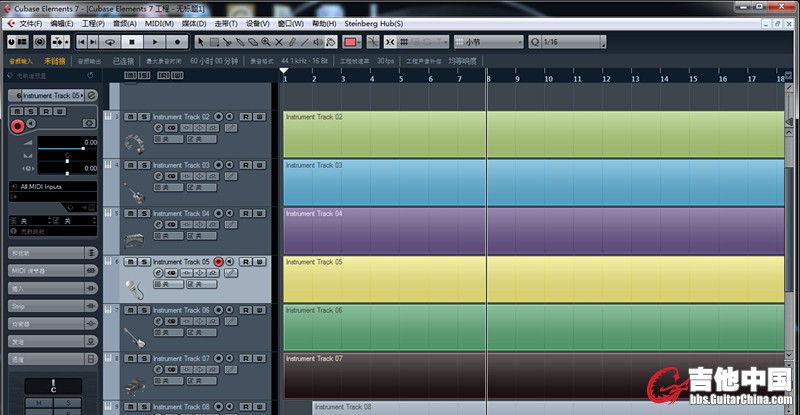Image resolution: width=800 pixels, height=415 pixels.
Task: Click the transport Record button
Action: click(x=178, y=42)
